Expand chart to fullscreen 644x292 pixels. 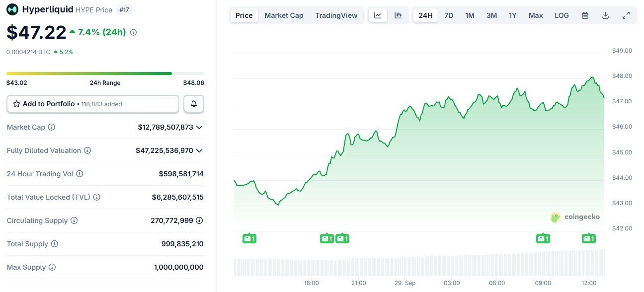(x=626, y=15)
